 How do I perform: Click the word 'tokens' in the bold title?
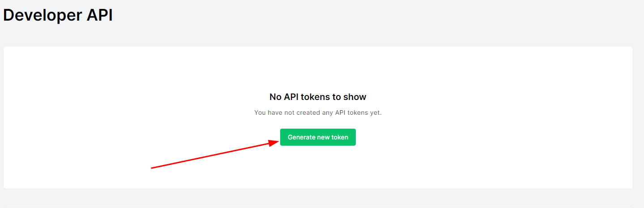coord(315,97)
